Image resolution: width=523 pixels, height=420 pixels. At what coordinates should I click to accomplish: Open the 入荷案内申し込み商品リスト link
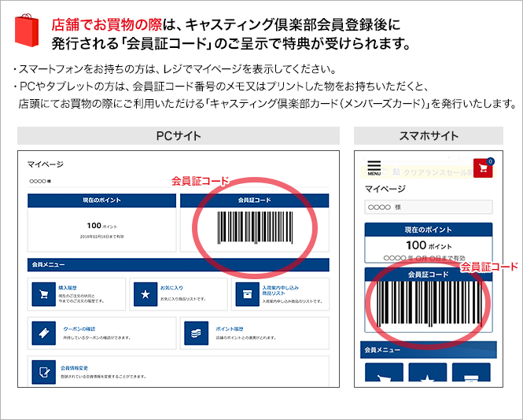coord(280,290)
